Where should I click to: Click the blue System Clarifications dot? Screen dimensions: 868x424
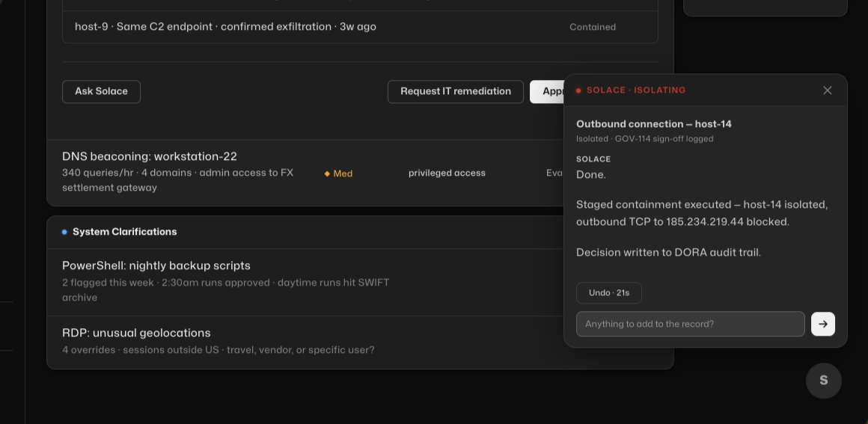pyautogui.click(x=64, y=232)
